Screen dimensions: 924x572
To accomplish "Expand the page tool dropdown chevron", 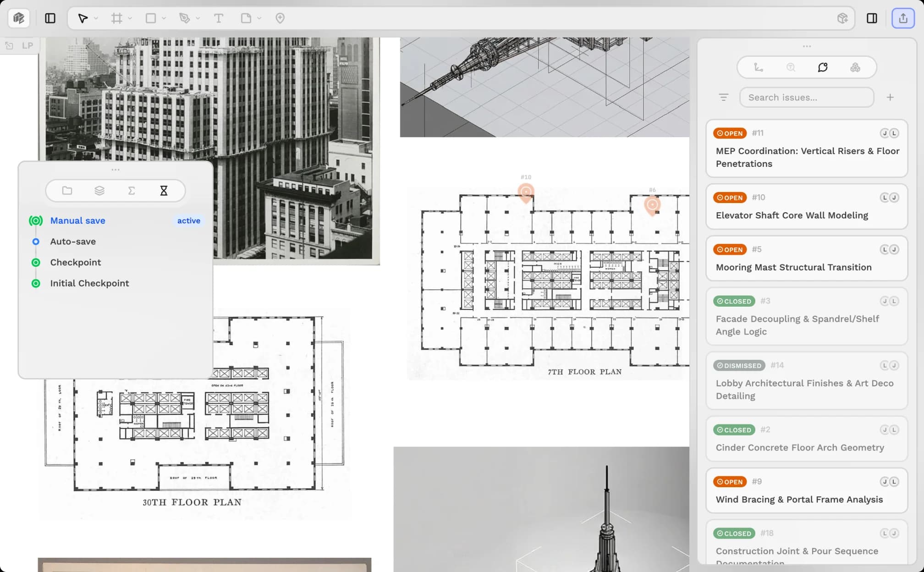I will click(x=259, y=18).
